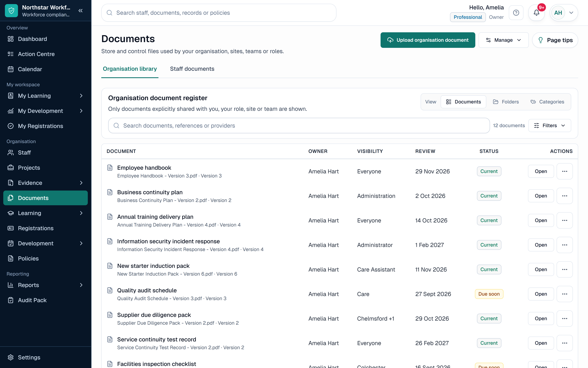This screenshot has width=588, height=368.
Task: Open the Supplier due diligence pack
Action: click(541, 319)
